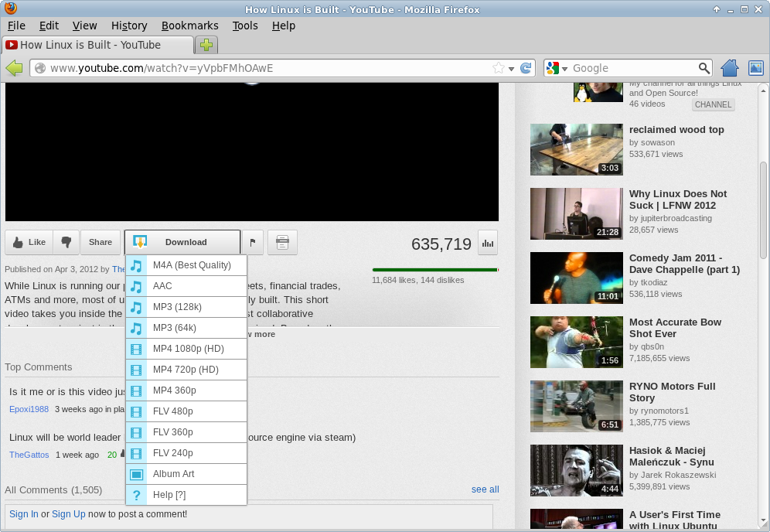Show video statistics bar chart icon

[x=488, y=243]
